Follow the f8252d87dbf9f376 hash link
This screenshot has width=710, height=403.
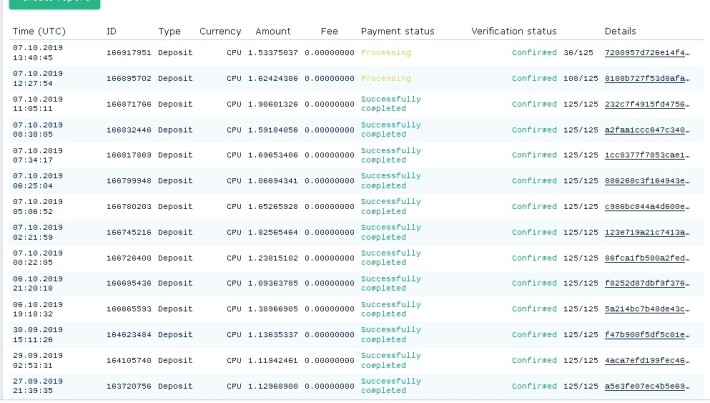coord(647,283)
